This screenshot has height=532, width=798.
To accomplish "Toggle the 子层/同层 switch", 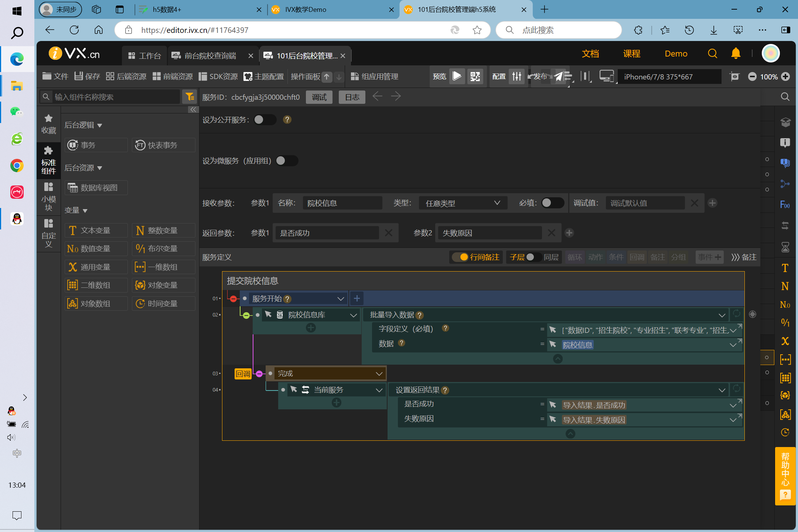I will tap(534, 257).
